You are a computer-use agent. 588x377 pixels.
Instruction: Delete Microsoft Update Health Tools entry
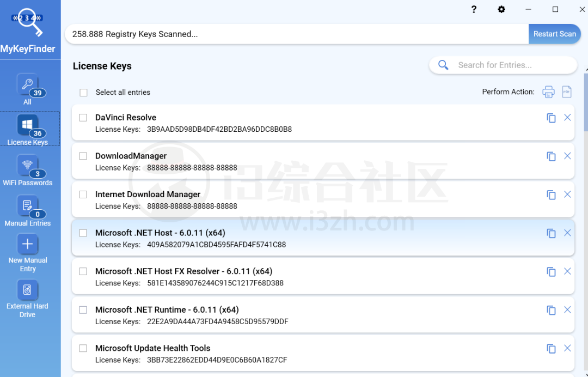pyautogui.click(x=567, y=348)
